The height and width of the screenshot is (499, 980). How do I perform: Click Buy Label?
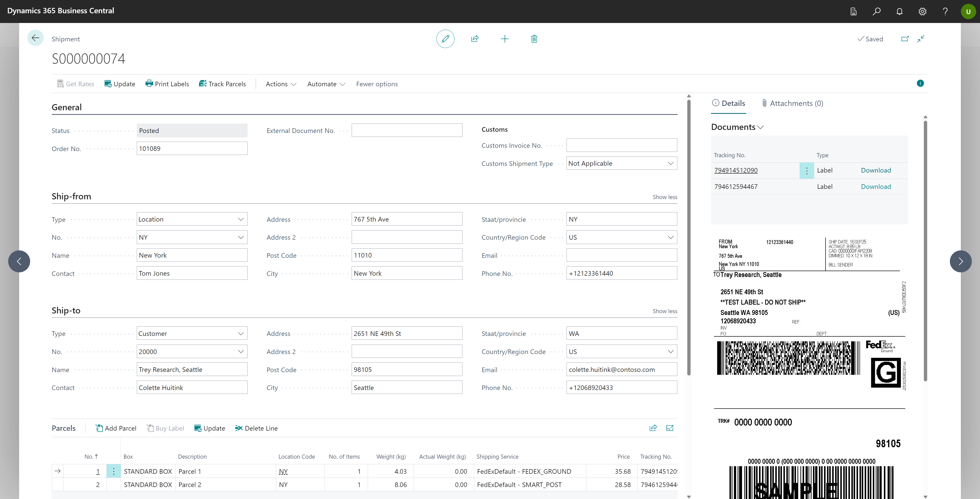click(165, 428)
